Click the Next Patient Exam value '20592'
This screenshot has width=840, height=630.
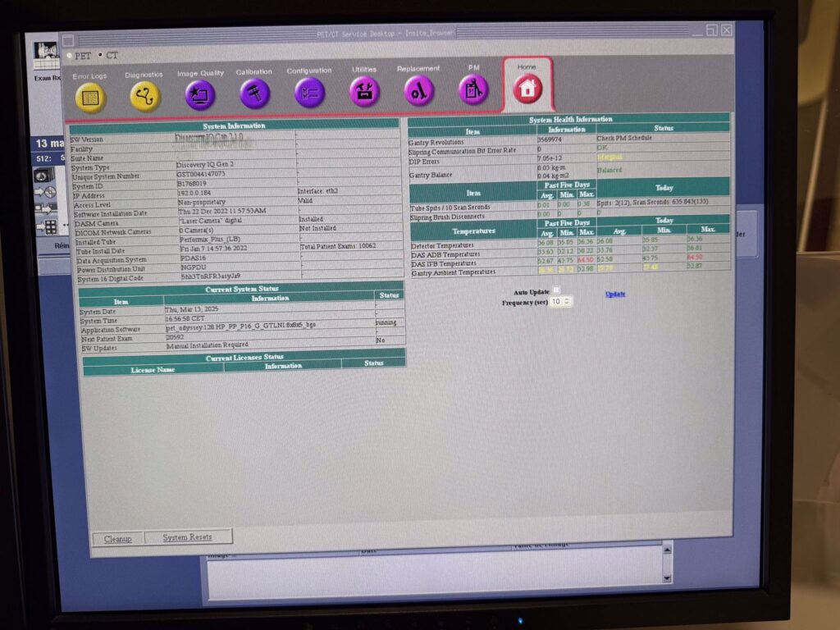click(176, 337)
